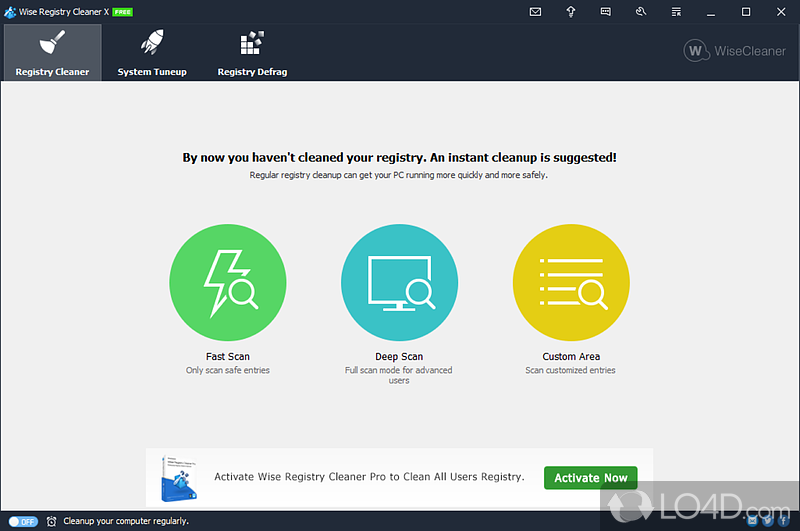Start the Fast Scan green circle
Viewport: 800px width, 531px height.
coord(228,283)
